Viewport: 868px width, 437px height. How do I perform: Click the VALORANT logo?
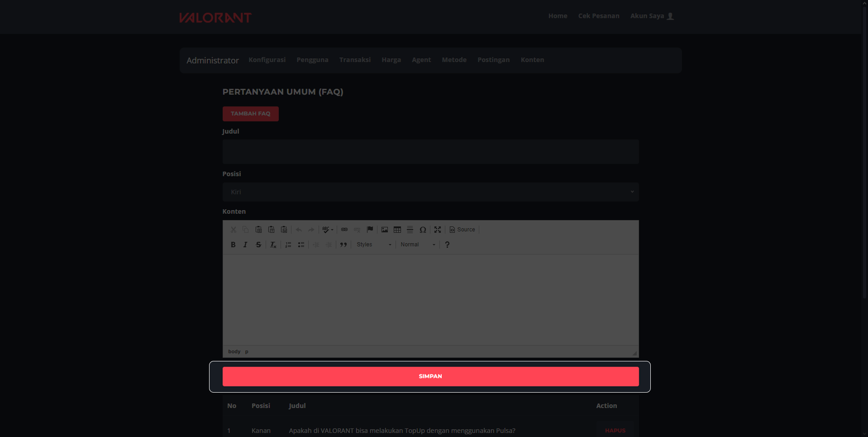(215, 17)
